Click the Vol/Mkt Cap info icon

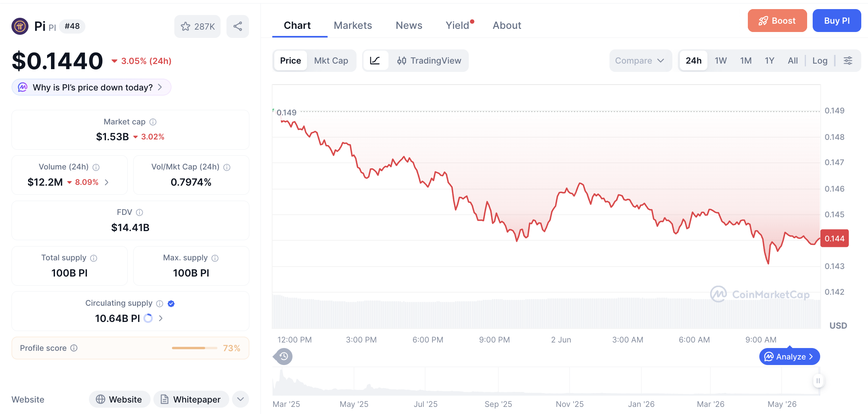(x=227, y=167)
